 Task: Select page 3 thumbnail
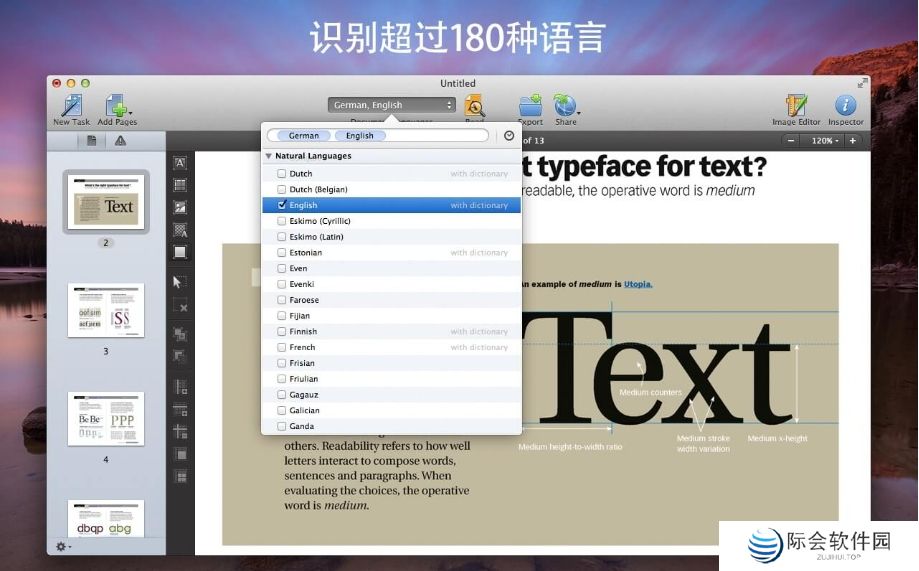click(x=106, y=310)
